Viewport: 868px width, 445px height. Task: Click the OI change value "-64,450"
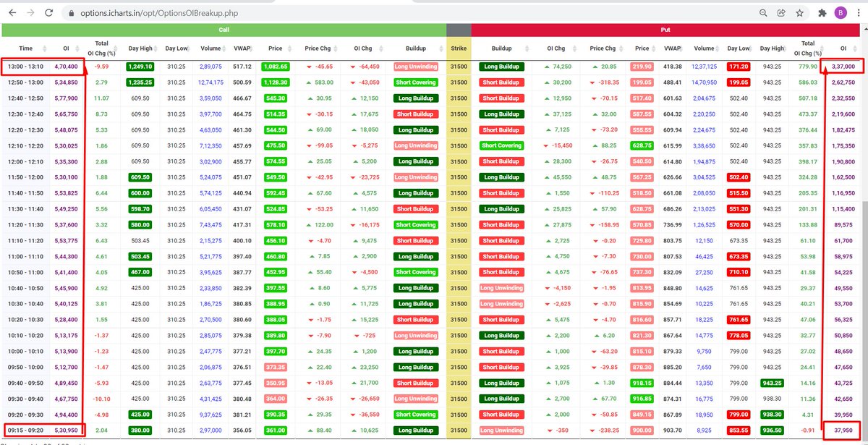[368, 67]
